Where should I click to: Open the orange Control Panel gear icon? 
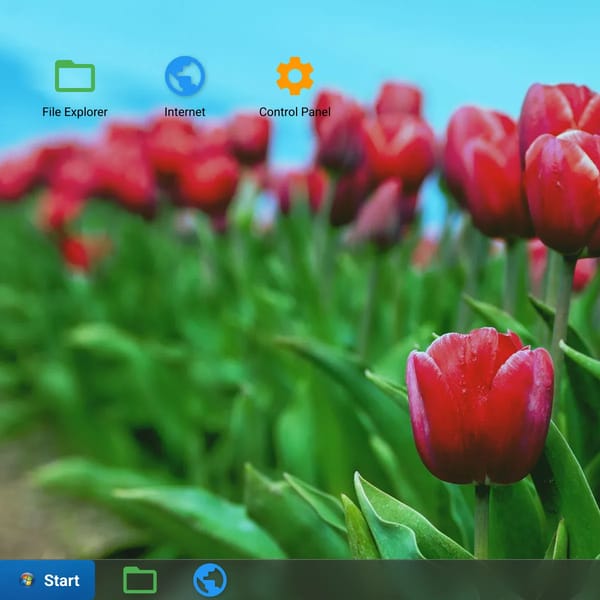pyautogui.click(x=295, y=76)
